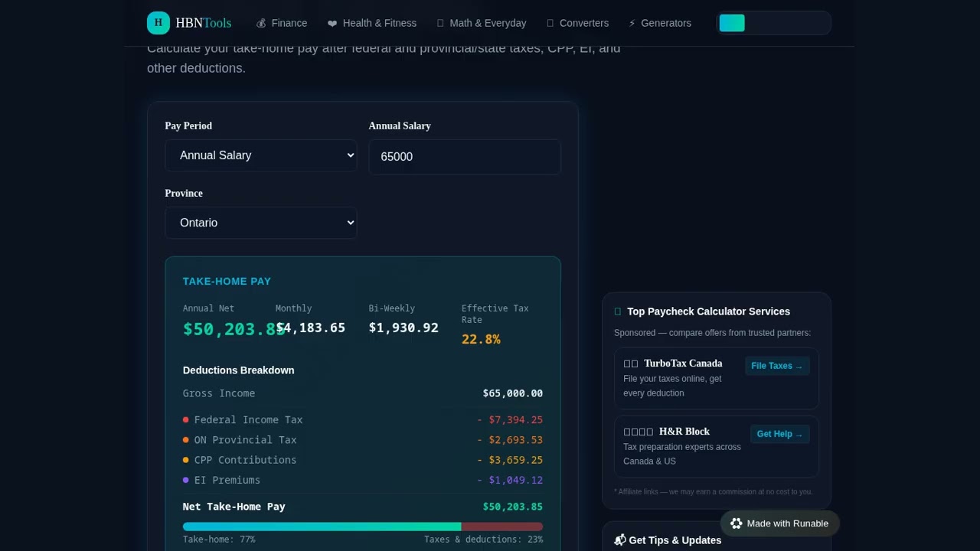Expand the Pay Period dropdown
The width and height of the screenshot is (980, 551).
[261, 155]
